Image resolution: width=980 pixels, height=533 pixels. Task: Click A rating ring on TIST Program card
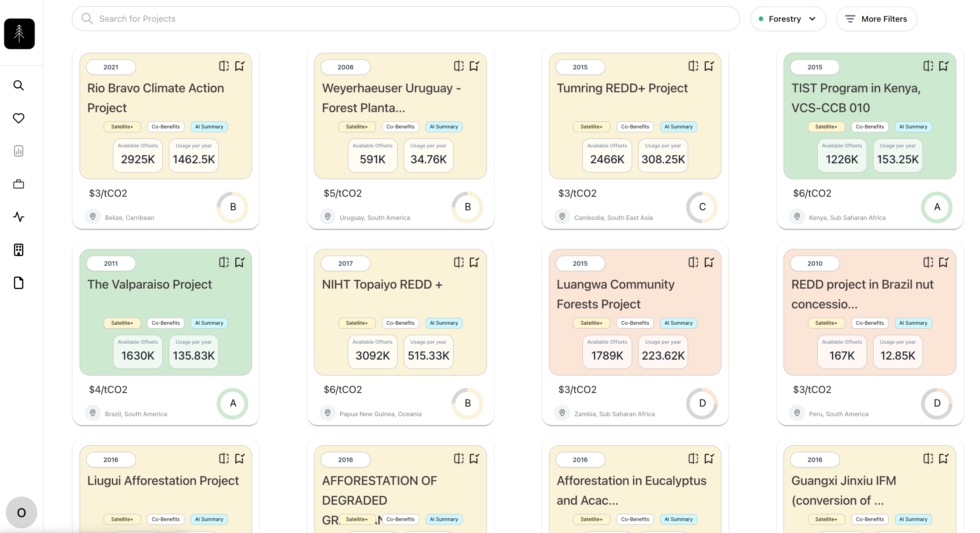click(x=937, y=207)
